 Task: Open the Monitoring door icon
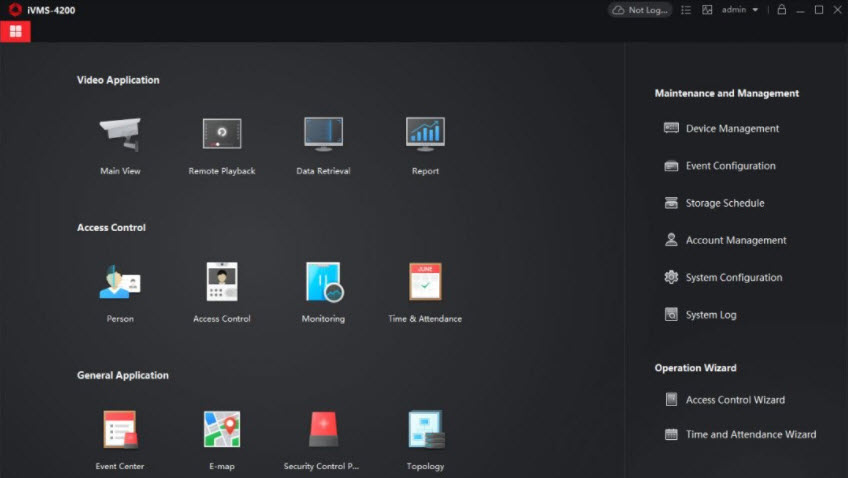[x=324, y=281]
